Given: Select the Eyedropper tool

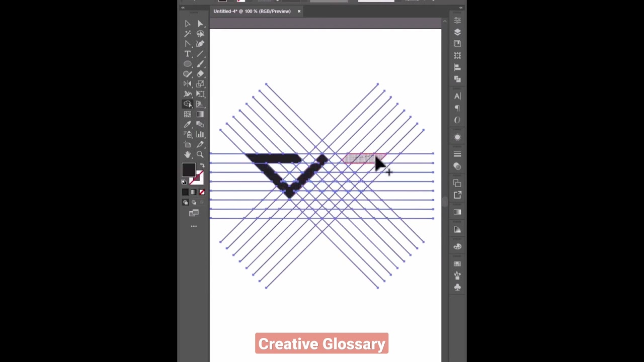Looking at the screenshot, I should [188, 124].
